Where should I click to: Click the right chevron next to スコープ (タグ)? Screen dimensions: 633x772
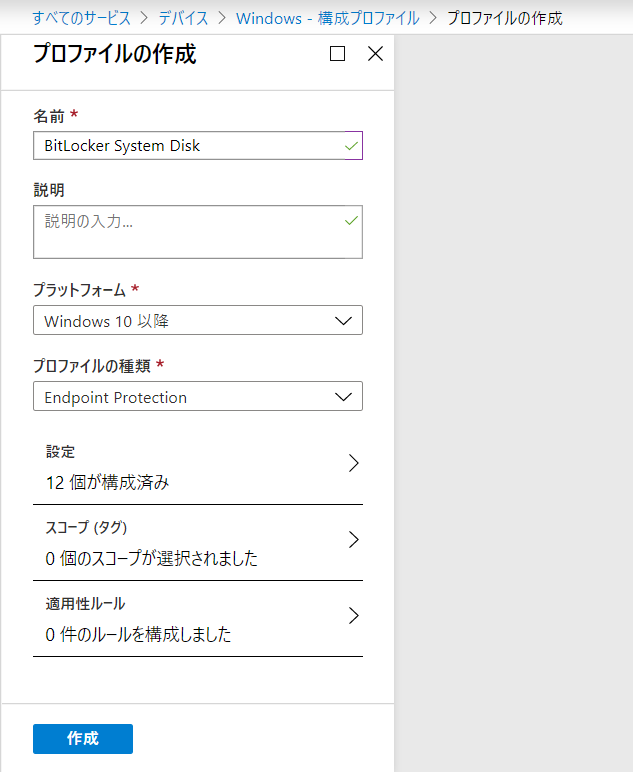(354, 540)
